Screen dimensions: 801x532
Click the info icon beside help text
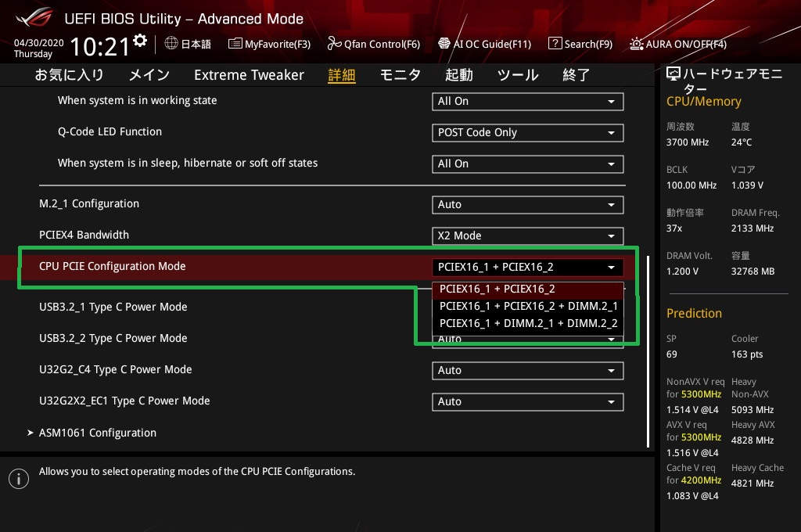[x=19, y=479]
